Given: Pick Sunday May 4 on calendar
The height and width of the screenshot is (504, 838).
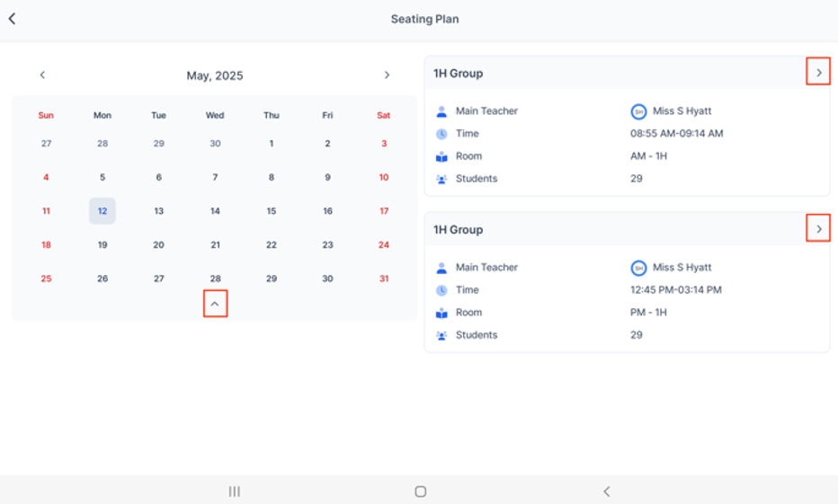Looking at the screenshot, I should coord(46,178).
